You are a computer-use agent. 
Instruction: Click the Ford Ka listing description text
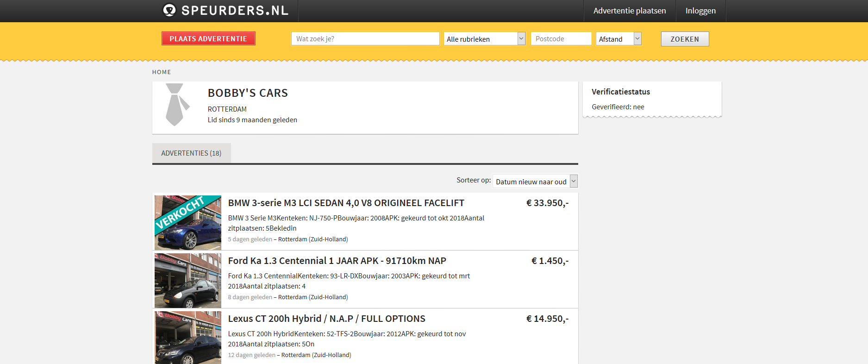click(x=349, y=281)
